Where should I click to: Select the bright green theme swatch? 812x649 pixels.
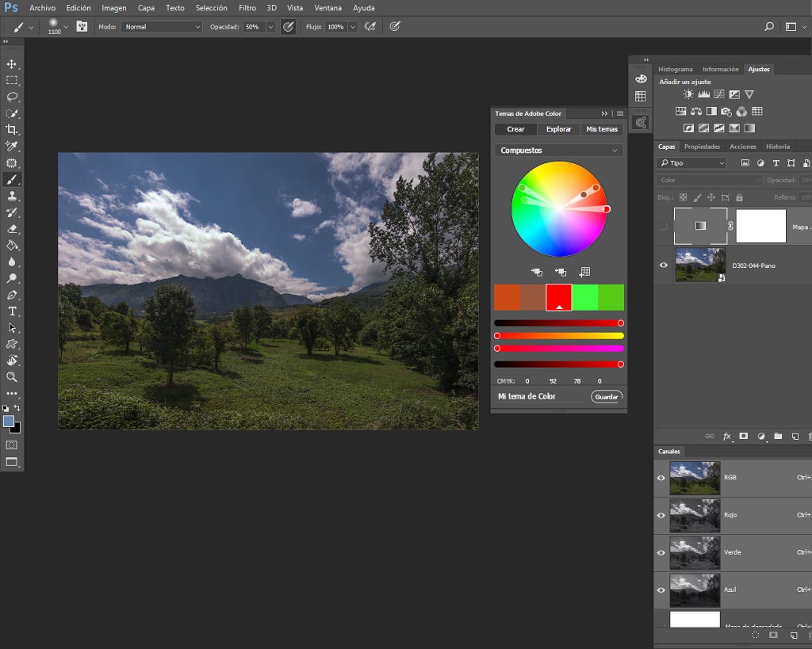pos(584,297)
